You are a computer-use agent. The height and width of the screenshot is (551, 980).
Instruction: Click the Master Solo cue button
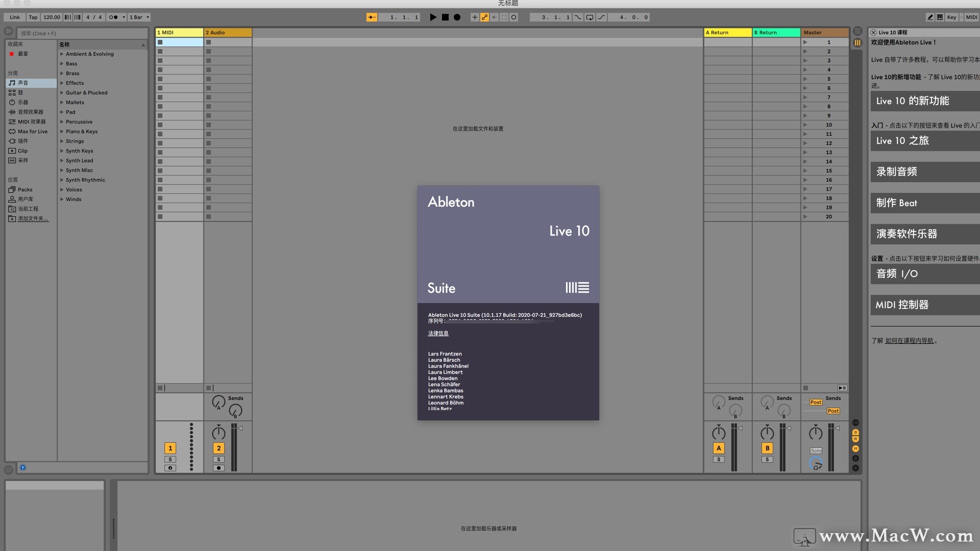click(x=816, y=450)
